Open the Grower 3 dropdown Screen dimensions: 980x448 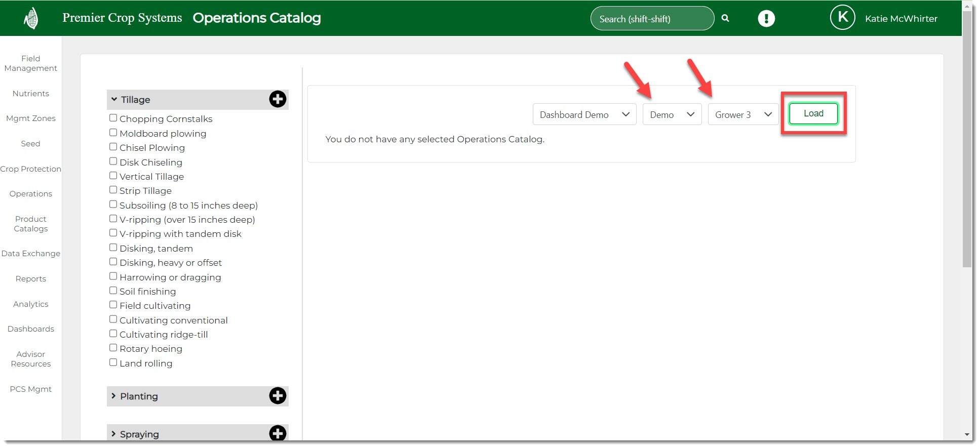pos(742,114)
